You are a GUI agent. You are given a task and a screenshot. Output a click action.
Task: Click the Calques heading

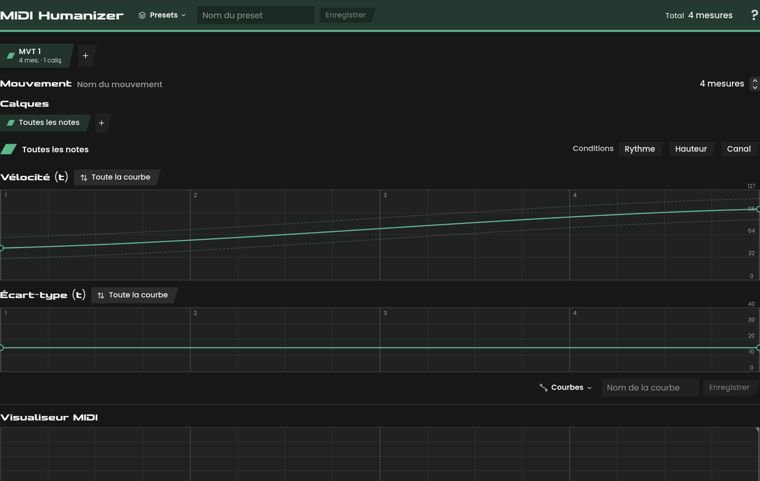coord(24,104)
